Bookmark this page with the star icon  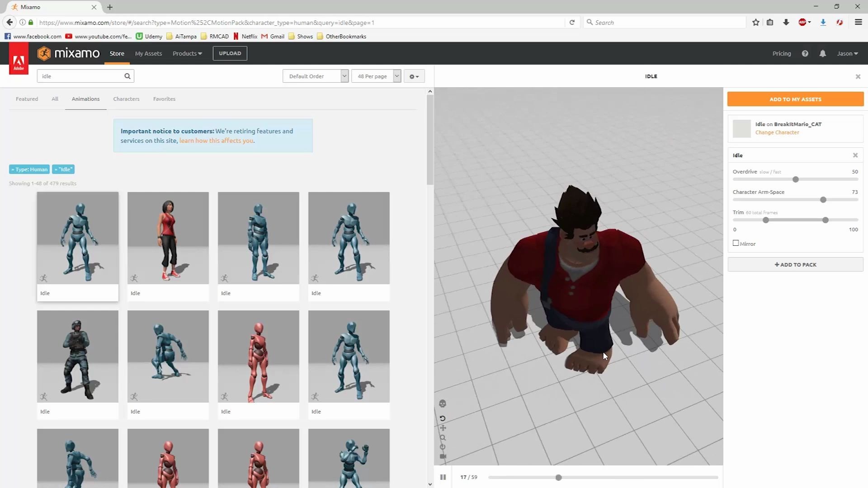pyautogui.click(x=756, y=22)
